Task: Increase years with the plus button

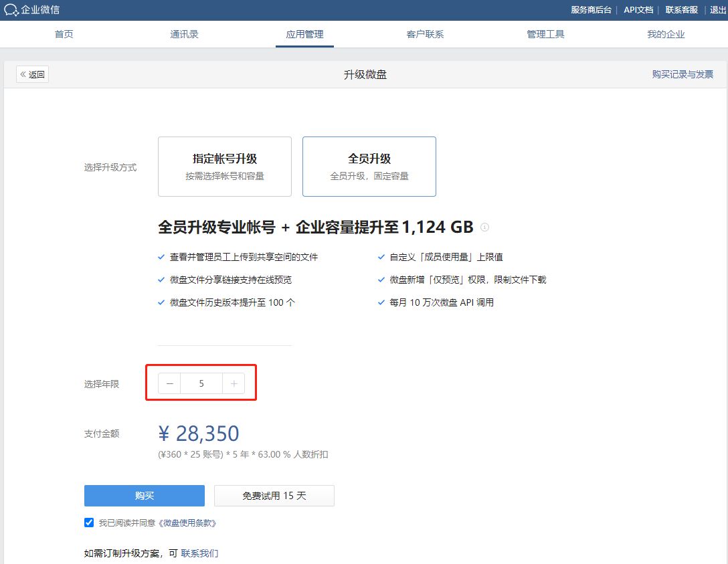Action: point(234,383)
